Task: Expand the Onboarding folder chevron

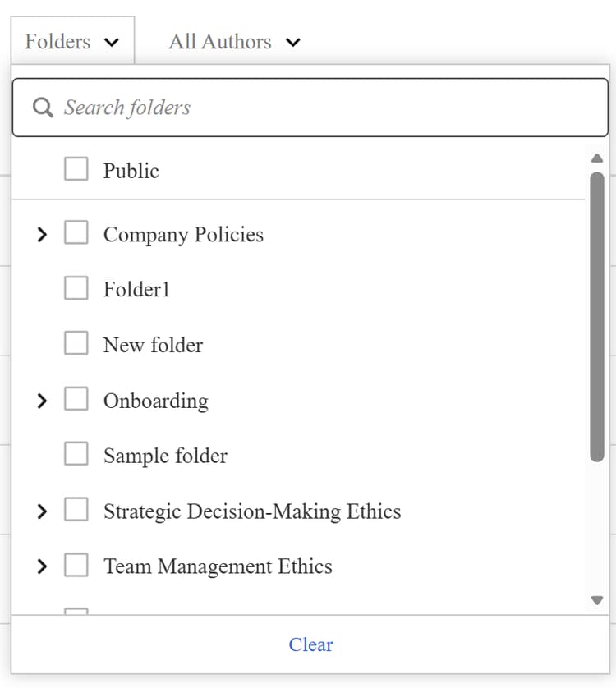Action: pos(42,401)
